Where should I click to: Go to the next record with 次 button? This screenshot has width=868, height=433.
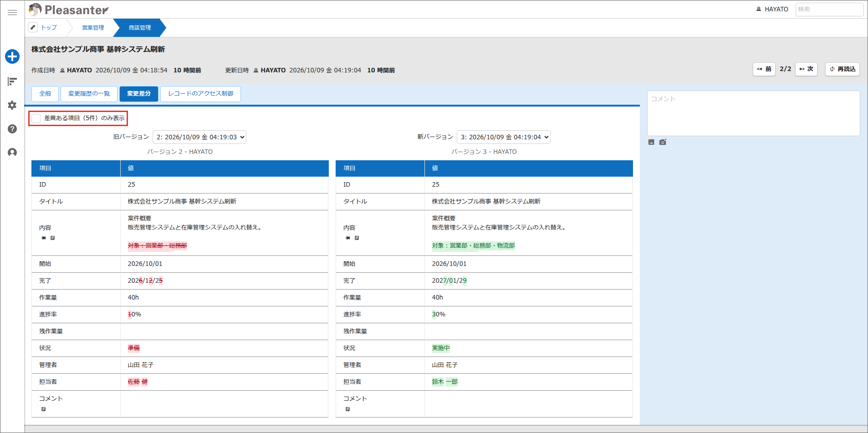[807, 69]
